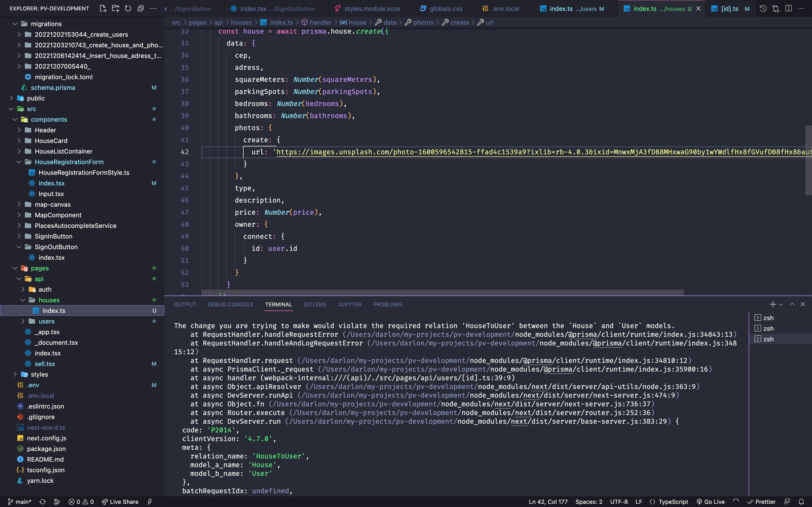812x507 pixels.
Task: Click the handler breadcrumb item
Action: 320,22
